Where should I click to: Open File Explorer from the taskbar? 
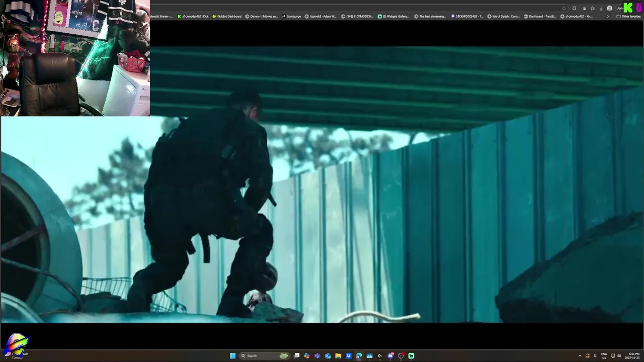[338, 356]
